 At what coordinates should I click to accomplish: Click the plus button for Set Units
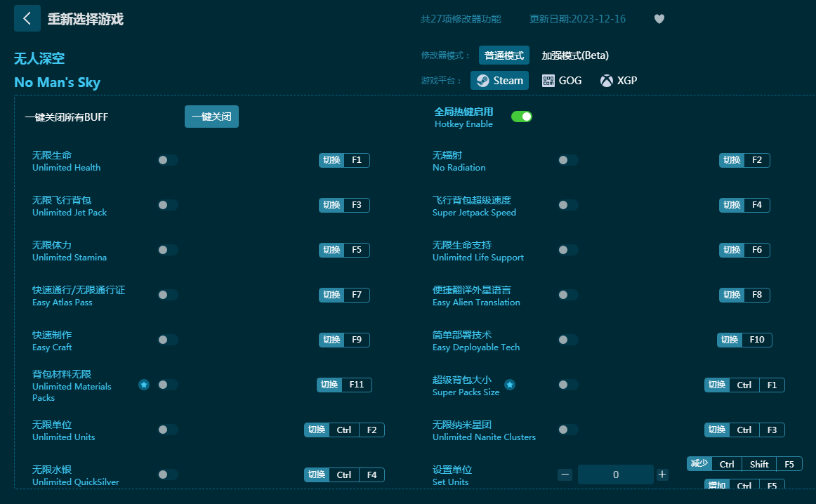[x=662, y=475]
